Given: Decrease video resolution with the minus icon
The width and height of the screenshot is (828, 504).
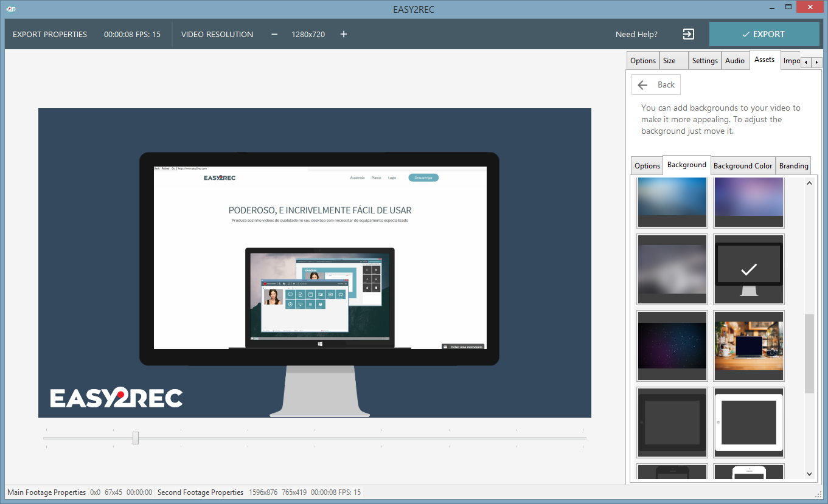Looking at the screenshot, I should (x=274, y=34).
